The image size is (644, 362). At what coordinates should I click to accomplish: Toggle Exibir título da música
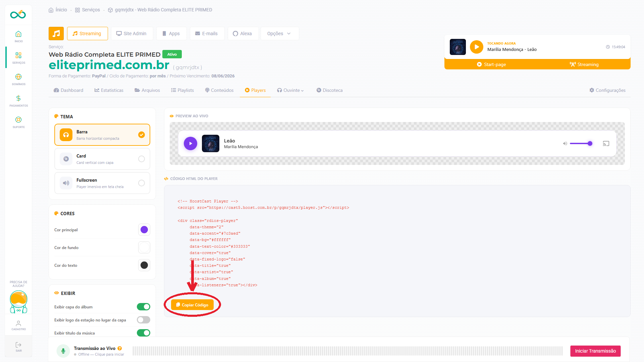tap(144, 333)
